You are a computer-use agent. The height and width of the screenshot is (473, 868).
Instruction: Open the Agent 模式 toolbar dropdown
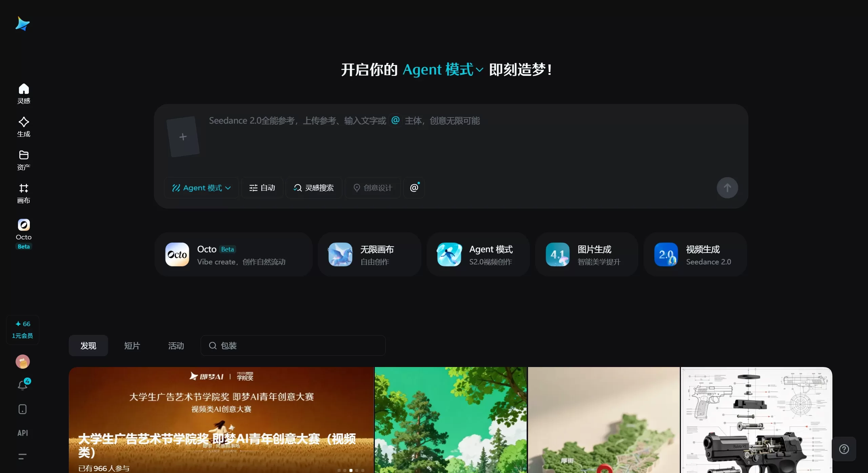point(202,188)
